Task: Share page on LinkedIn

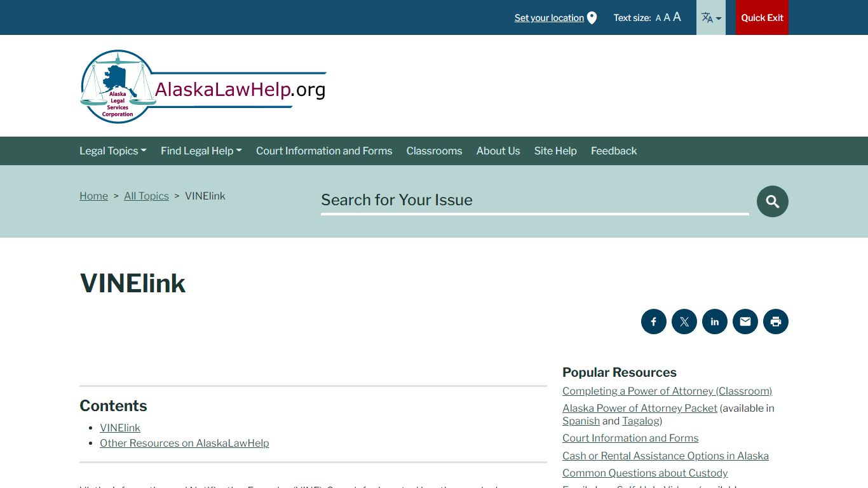Action: [x=714, y=322]
